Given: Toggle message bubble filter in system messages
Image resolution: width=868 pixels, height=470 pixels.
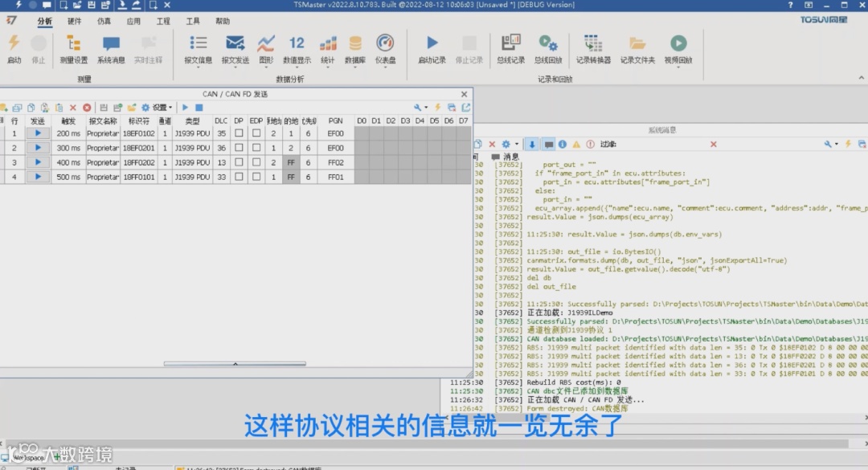Looking at the screenshot, I should coord(549,144).
